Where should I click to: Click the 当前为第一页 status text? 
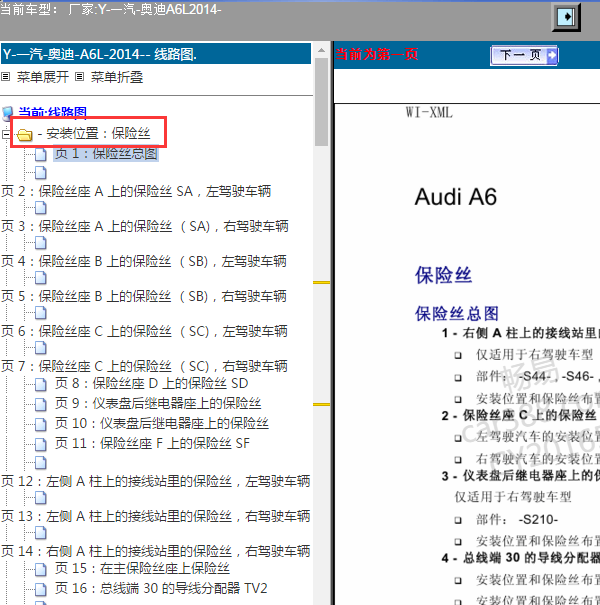coord(376,54)
